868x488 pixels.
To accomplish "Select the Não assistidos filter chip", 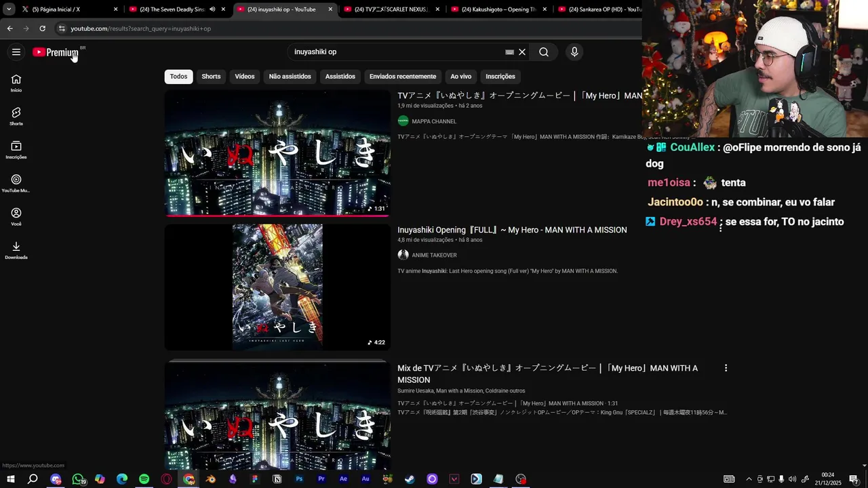I will (290, 77).
